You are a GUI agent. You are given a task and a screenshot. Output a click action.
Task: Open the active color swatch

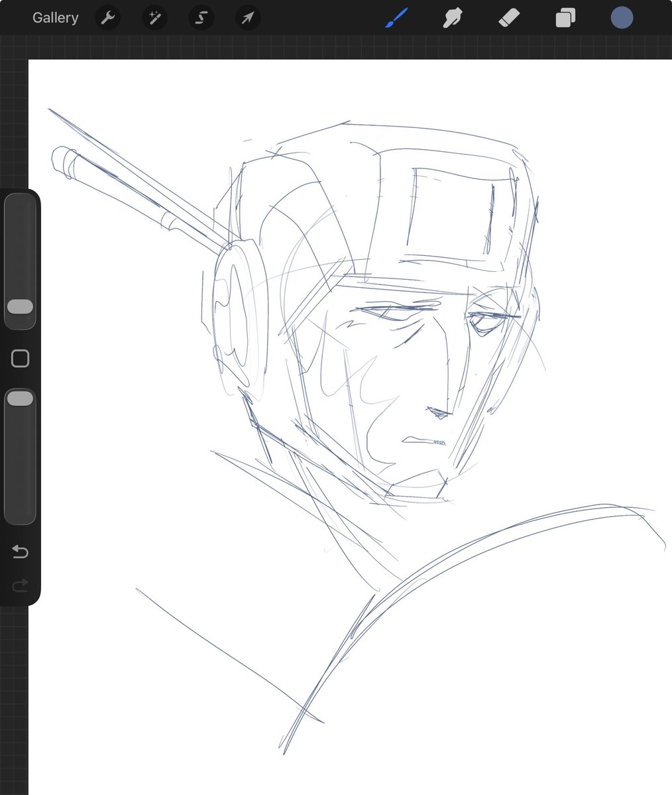(x=622, y=18)
